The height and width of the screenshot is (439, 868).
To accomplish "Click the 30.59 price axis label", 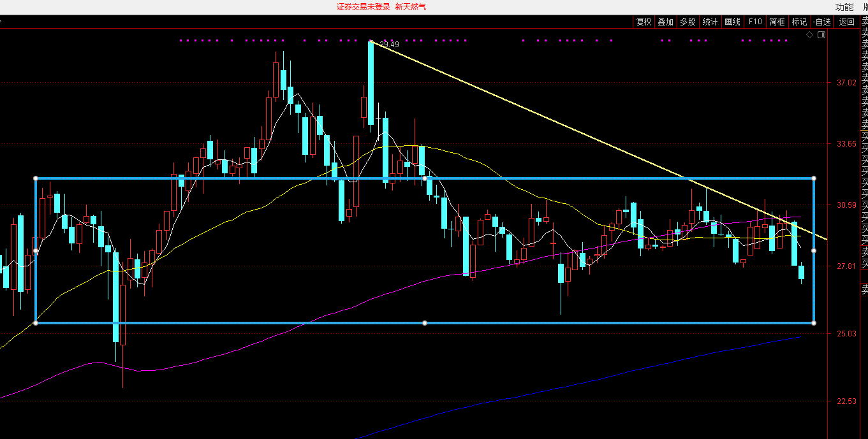I will point(846,205).
